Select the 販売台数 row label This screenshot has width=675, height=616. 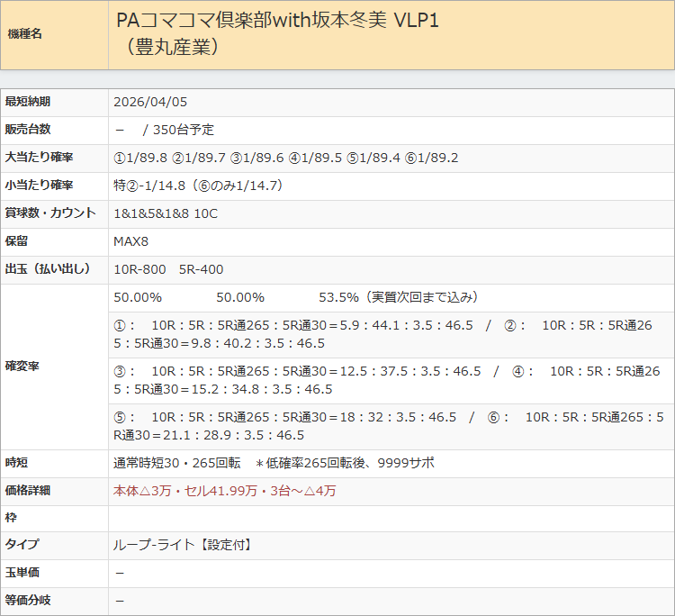28,129
